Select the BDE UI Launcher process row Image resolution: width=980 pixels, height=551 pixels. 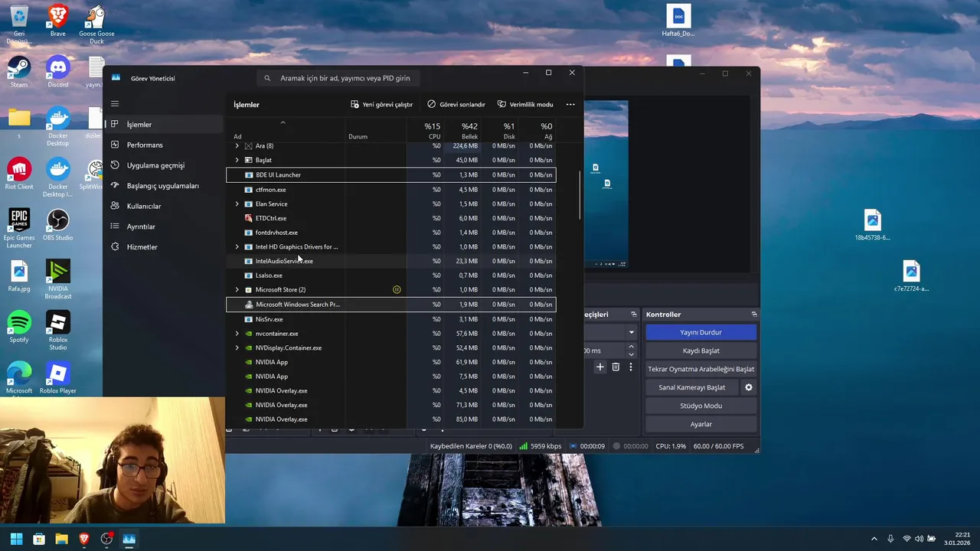point(391,174)
